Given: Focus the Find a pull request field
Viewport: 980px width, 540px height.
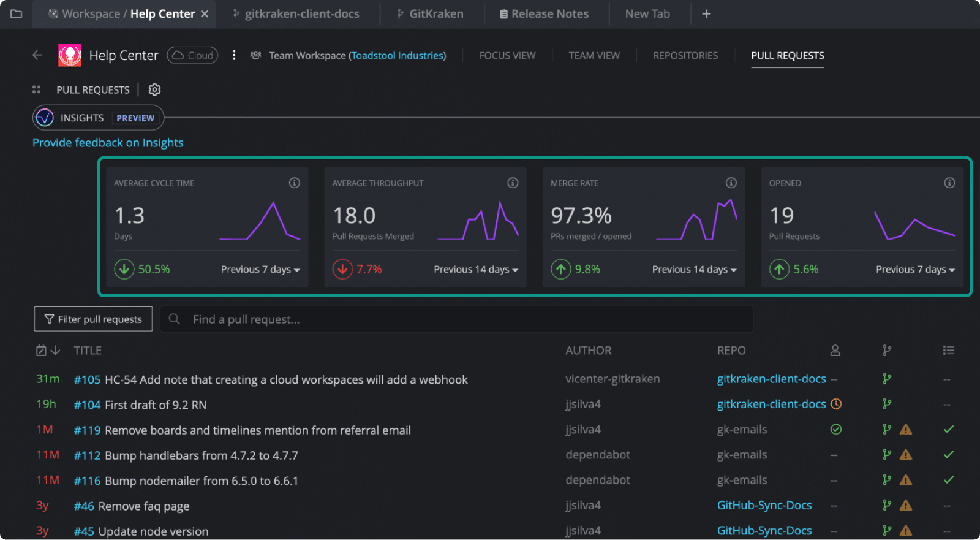Looking at the screenshot, I should point(456,319).
